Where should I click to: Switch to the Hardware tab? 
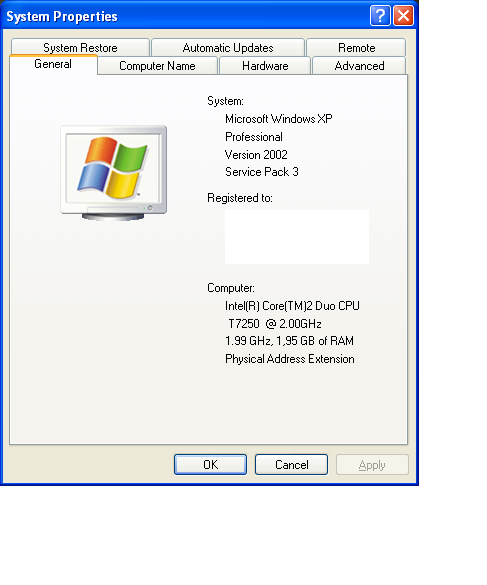point(265,66)
